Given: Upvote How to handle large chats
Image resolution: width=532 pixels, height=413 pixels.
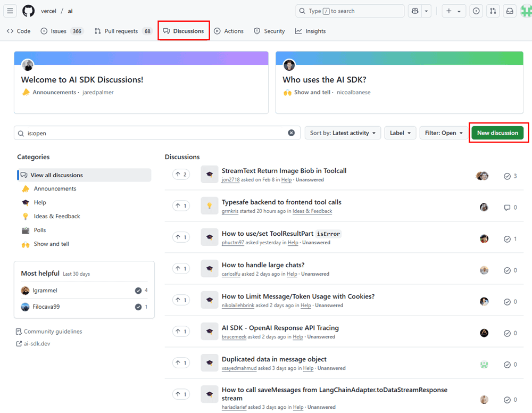Looking at the screenshot, I should coord(181,269).
